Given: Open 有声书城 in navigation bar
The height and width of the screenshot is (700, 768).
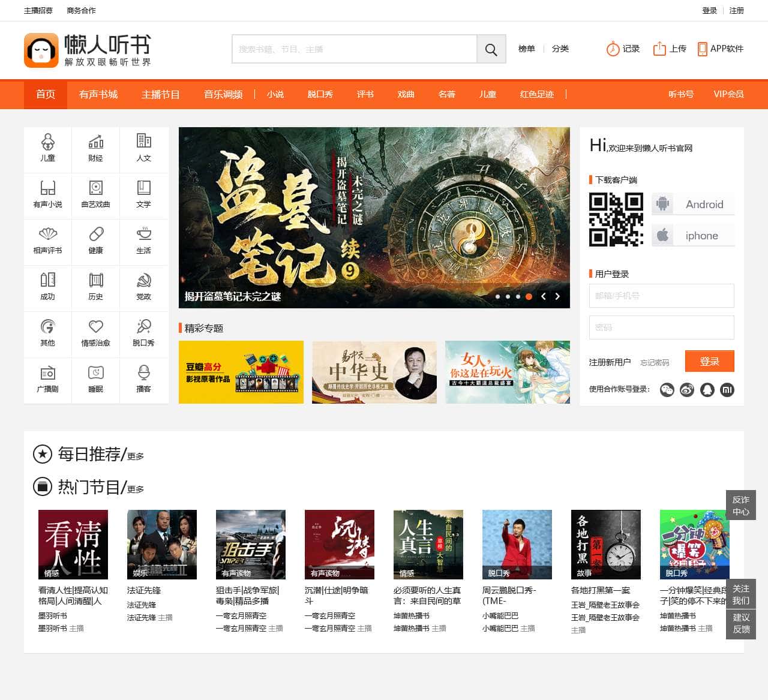Looking at the screenshot, I should tap(98, 94).
